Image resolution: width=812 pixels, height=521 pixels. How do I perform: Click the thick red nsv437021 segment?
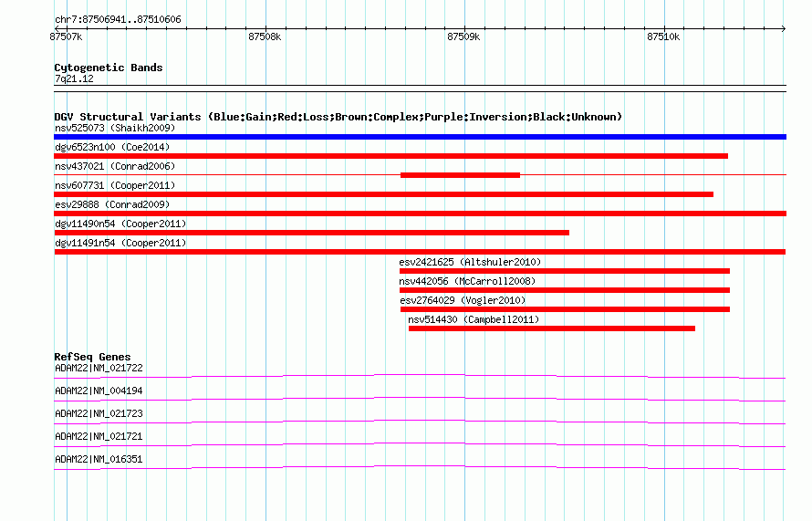[460, 175]
